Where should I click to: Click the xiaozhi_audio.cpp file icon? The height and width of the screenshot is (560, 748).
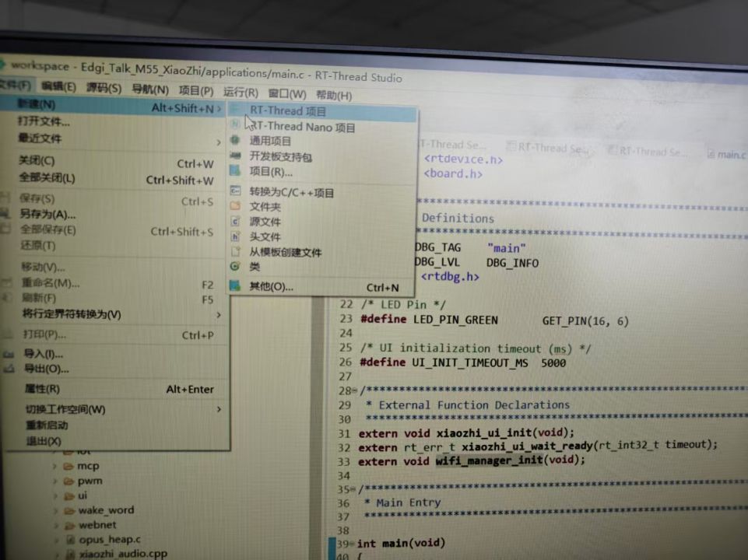click(71, 555)
